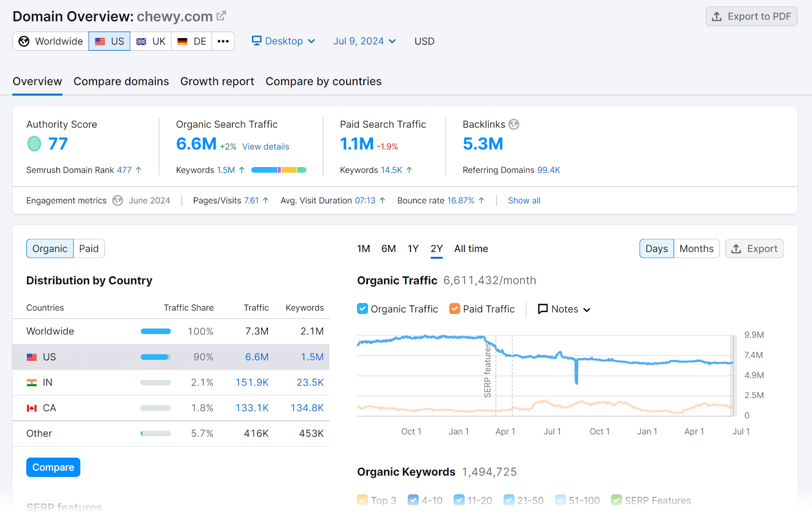Click the Export to PDF icon
This screenshot has height=514, width=812.
click(718, 16)
